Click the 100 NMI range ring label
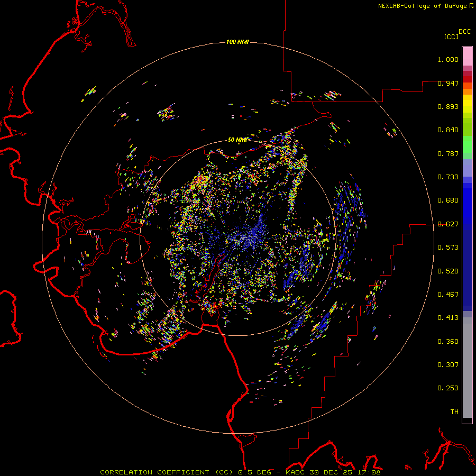Screen dimensions: 476x476 tap(237, 42)
